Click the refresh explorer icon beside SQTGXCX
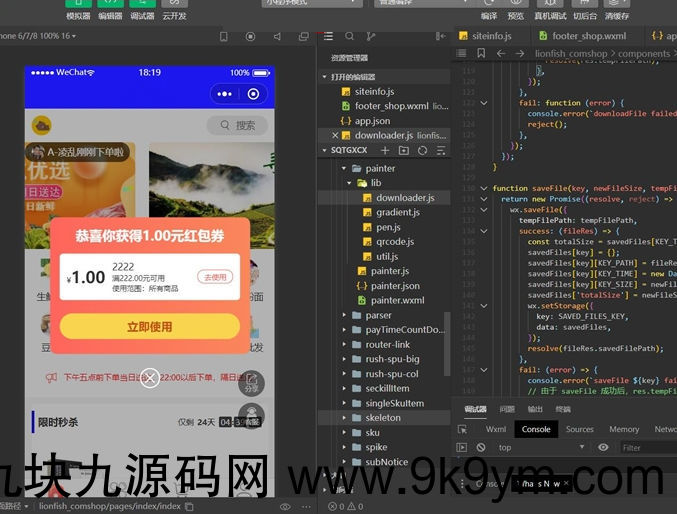This screenshot has width=677, height=514. (422, 150)
